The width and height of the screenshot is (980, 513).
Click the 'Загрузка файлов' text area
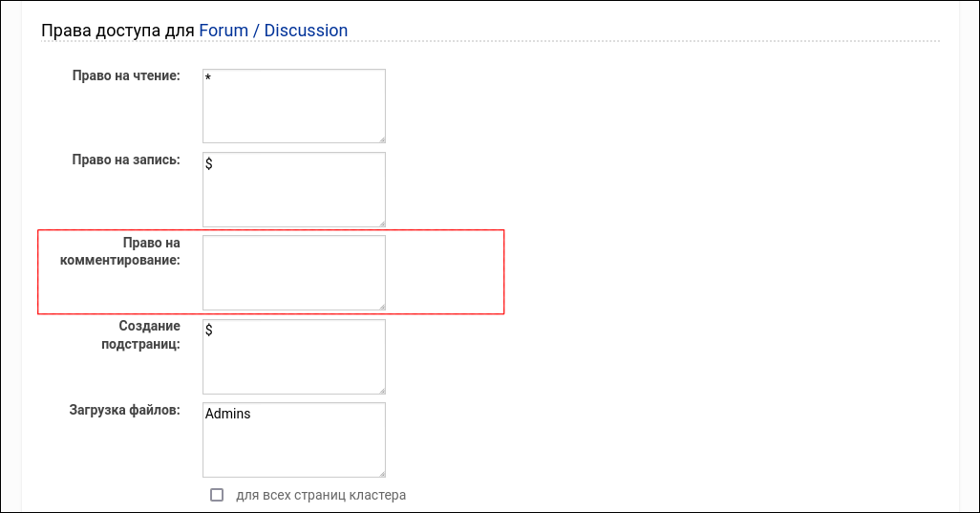(x=293, y=439)
